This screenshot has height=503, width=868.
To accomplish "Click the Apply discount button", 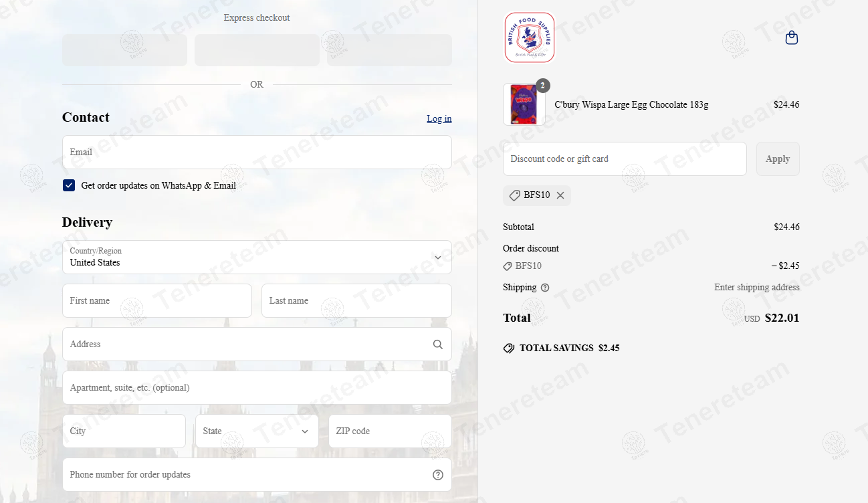I will tap(778, 159).
